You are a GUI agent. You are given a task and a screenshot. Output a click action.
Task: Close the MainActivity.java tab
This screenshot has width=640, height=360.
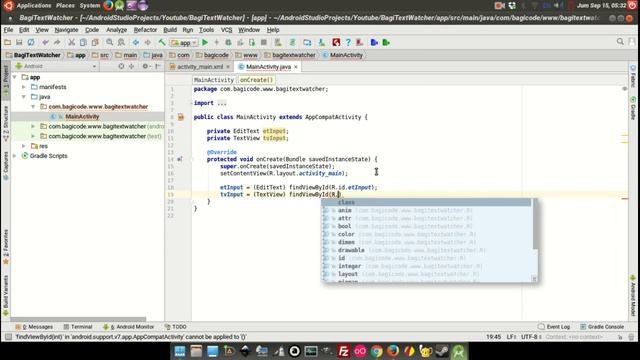[x=296, y=67]
